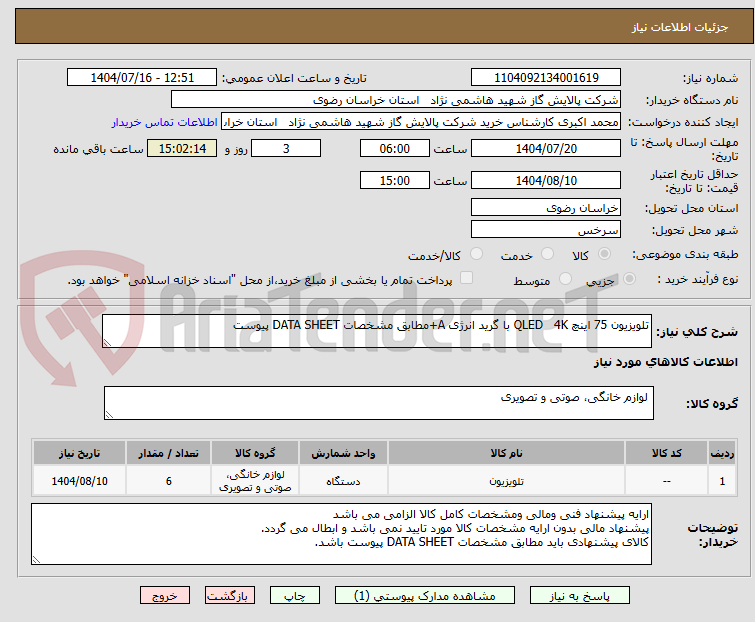Click the announcement date field 1404/07/16 - 12:51
The height and width of the screenshot is (622, 755).
pyautogui.click(x=142, y=78)
